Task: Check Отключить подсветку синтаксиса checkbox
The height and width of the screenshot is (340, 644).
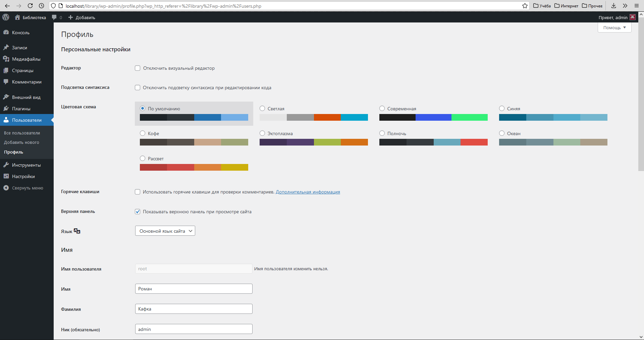Action: 138,88
